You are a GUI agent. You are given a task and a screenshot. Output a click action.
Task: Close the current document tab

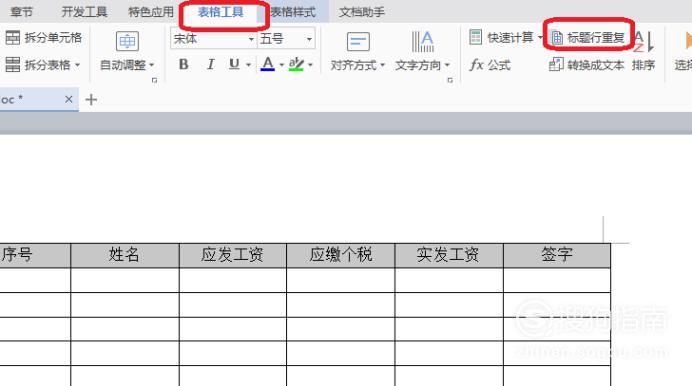point(68,99)
